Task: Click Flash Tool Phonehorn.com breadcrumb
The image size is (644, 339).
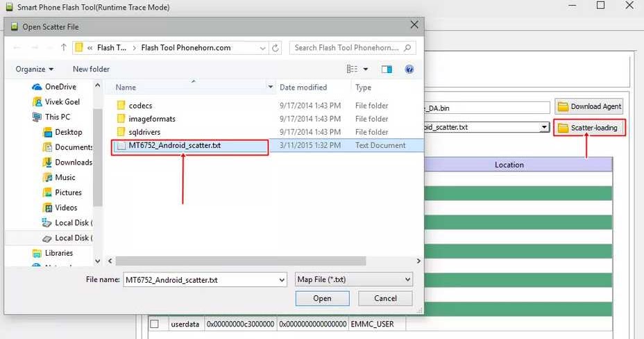Action: point(186,48)
